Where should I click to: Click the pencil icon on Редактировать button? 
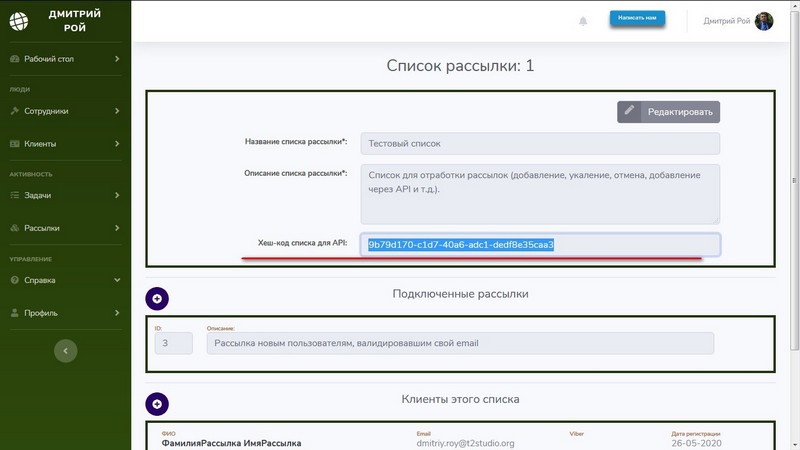point(630,112)
